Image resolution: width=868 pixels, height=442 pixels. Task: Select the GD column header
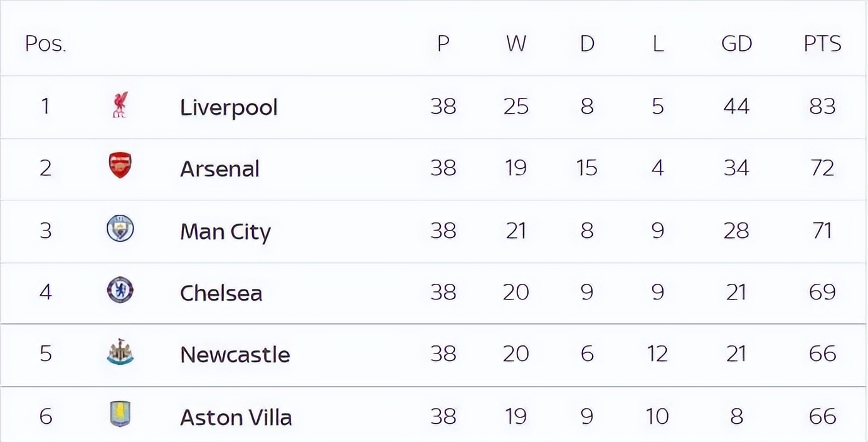[x=736, y=44]
